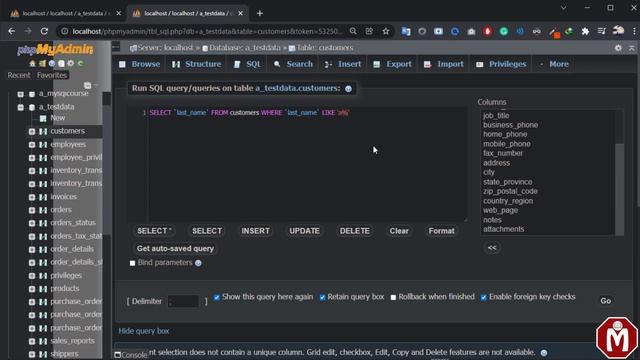The width and height of the screenshot is (640, 360).
Task: Click the customers table icon in tree
Action: [x=43, y=131]
